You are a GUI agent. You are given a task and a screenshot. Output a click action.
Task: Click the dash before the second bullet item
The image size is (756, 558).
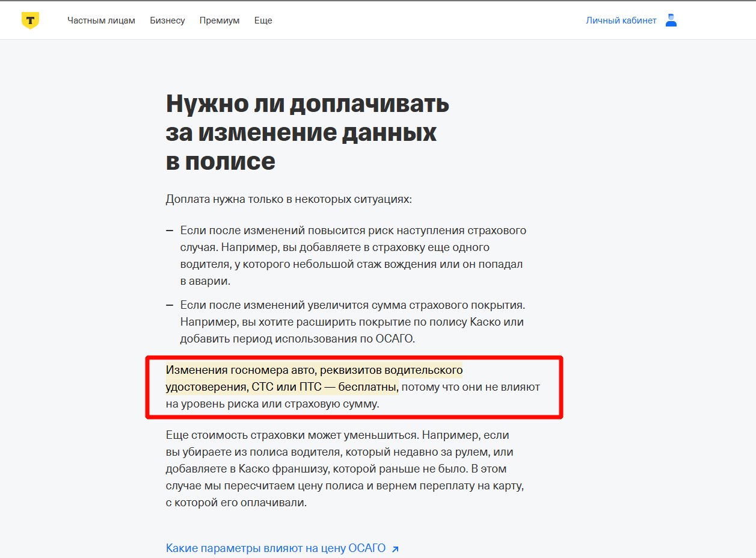tap(170, 305)
